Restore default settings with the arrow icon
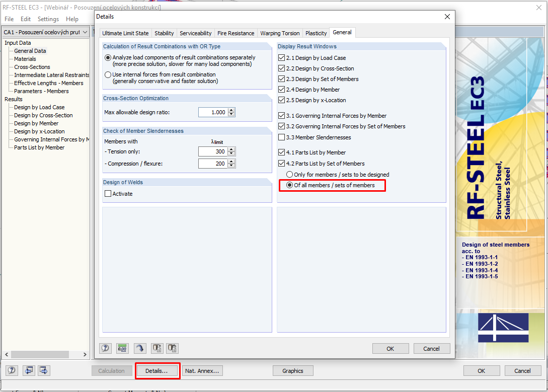 [140, 348]
